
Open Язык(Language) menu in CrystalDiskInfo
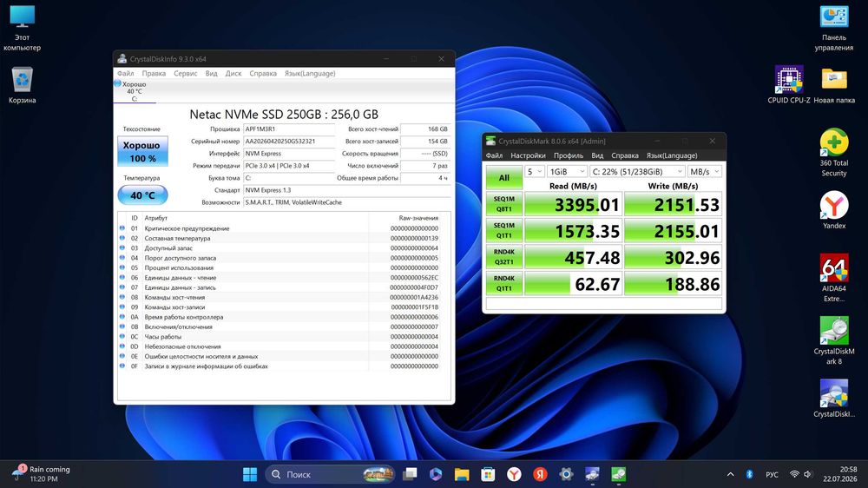pos(310,73)
